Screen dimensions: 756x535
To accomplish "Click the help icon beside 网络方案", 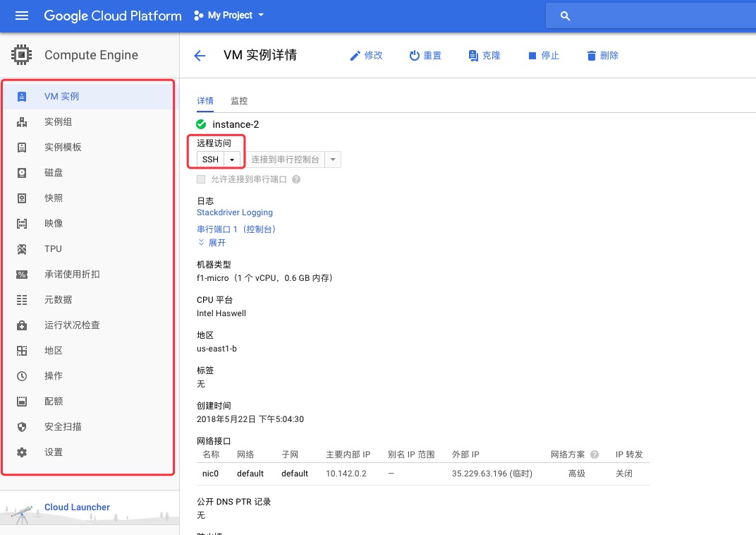I will [x=595, y=455].
